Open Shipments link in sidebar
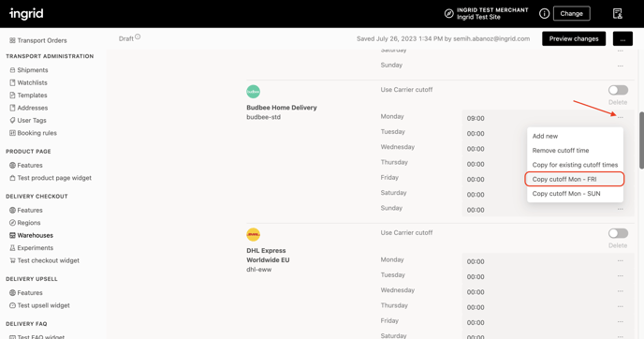Screen dimensions: 644x339 33,70
